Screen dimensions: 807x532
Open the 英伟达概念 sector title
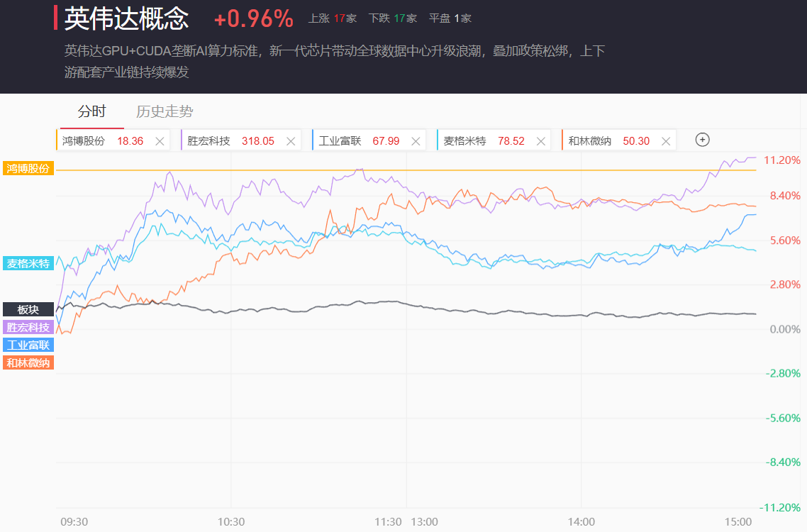126,19
